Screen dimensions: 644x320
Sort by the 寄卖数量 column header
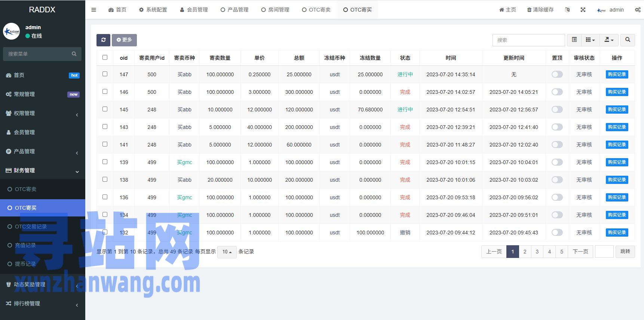pos(220,58)
